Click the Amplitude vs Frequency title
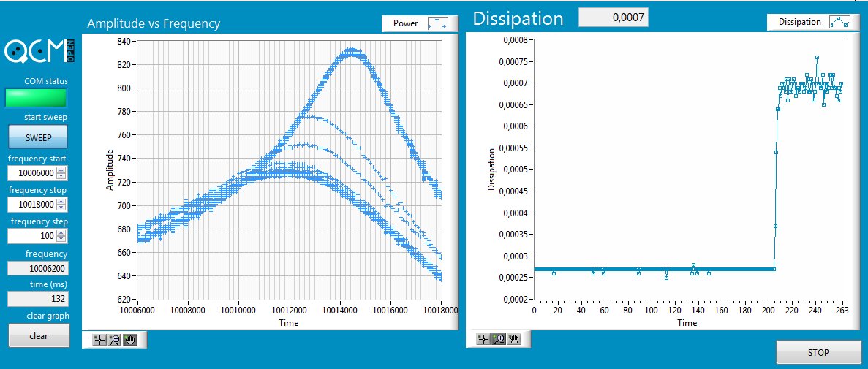 point(154,24)
